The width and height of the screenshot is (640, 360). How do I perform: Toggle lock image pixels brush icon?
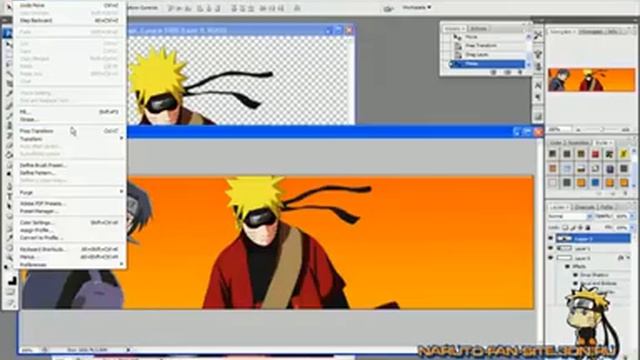click(573, 227)
